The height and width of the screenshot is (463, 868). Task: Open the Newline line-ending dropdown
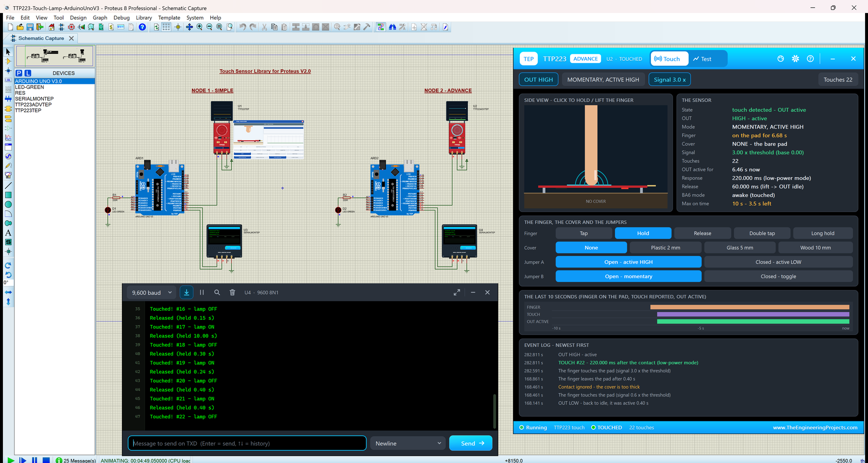tap(408, 443)
